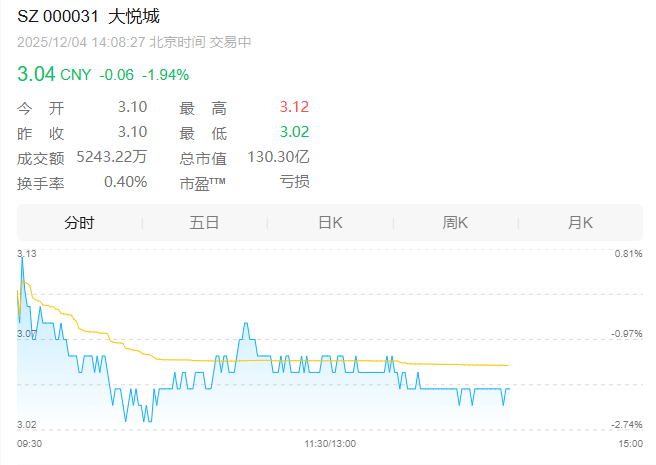Click the percent change -1.94%
Viewport: 656px width, 465px height.
click(166, 75)
